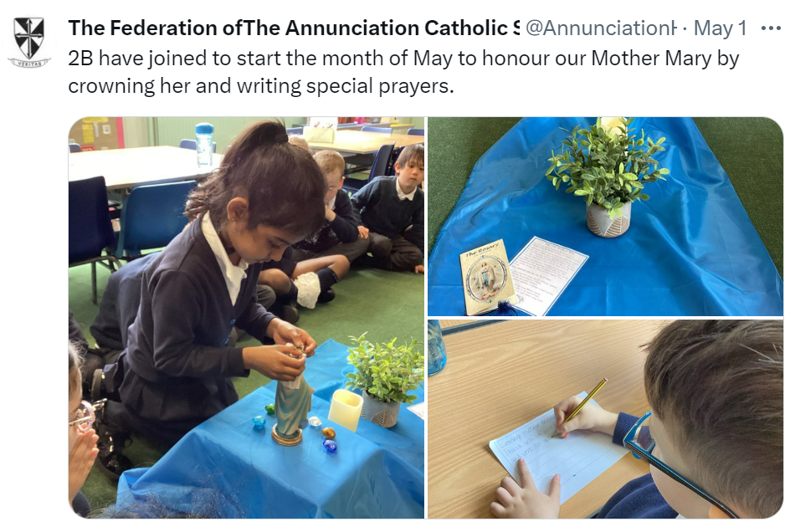Viewport: 790px width, 532px height.
Task: Open the photo of boy writing a prayer
Action: pos(605,419)
